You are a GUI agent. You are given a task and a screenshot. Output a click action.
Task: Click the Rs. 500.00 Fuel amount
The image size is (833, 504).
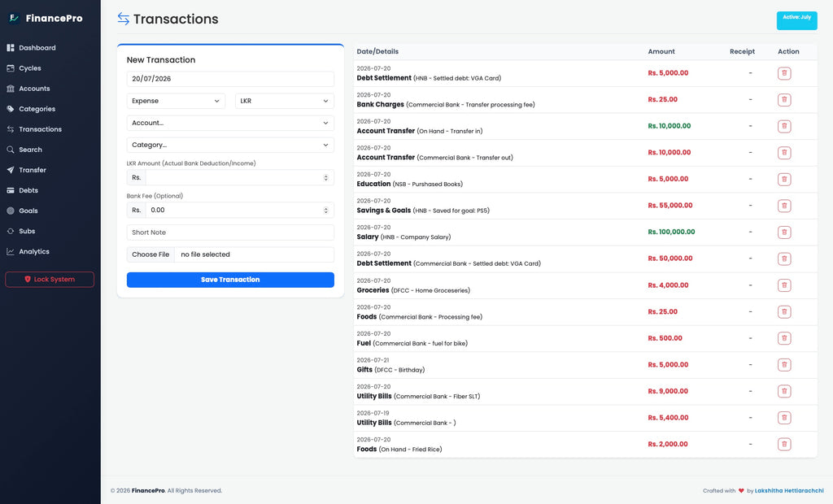click(665, 338)
